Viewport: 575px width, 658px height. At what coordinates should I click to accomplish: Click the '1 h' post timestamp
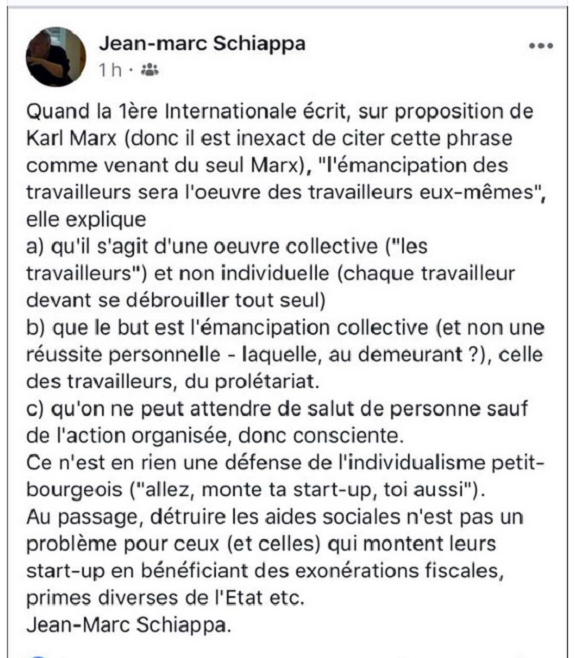(x=110, y=70)
